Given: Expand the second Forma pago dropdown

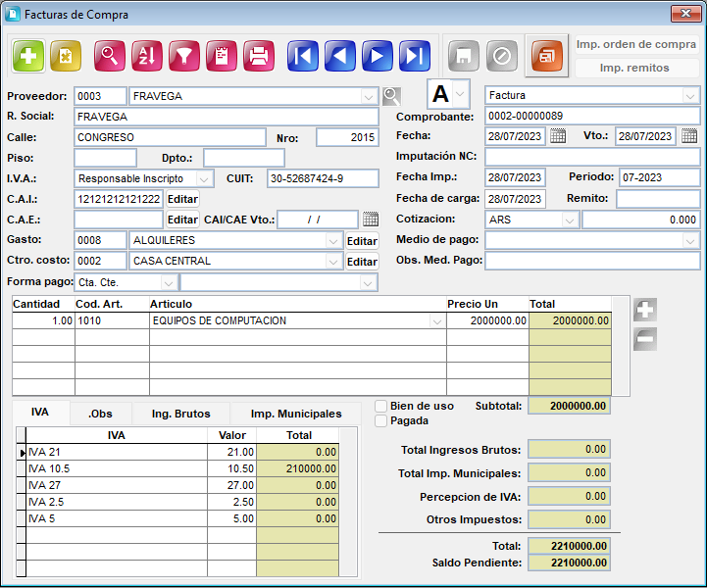Looking at the screenshot, I should point(368,283).
